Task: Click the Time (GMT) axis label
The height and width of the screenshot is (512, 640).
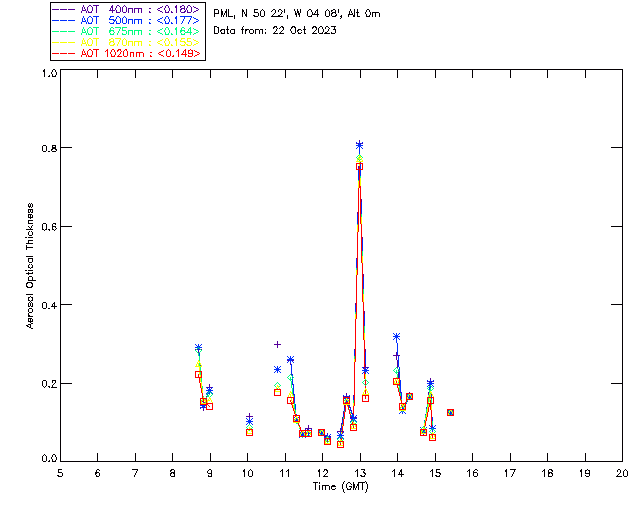Action: (340, 487)
